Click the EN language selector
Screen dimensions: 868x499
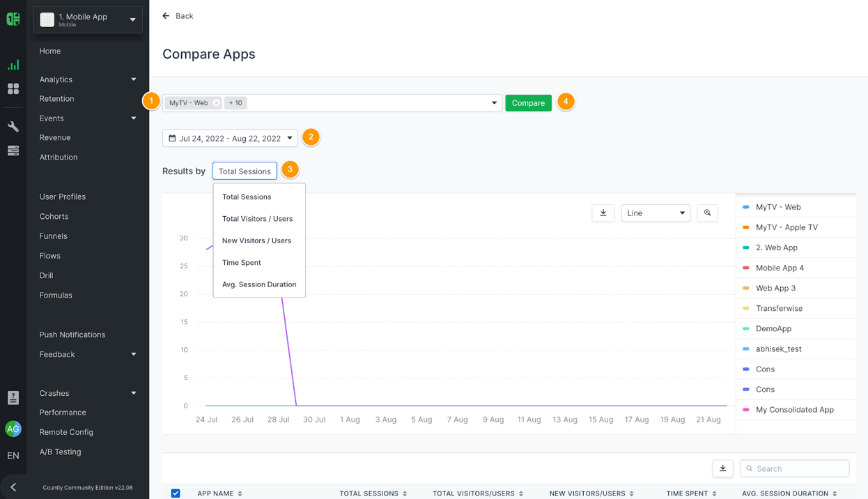click(x=13, y=456)
